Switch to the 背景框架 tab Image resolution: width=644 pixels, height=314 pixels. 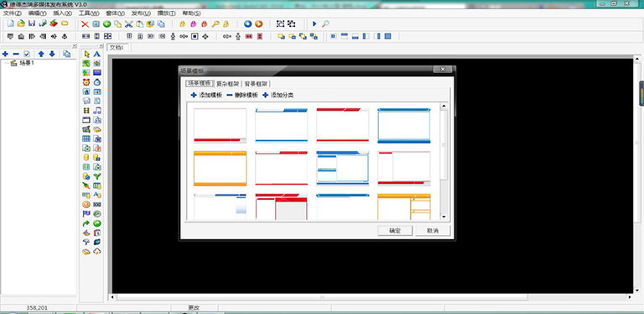pos(256,84)
